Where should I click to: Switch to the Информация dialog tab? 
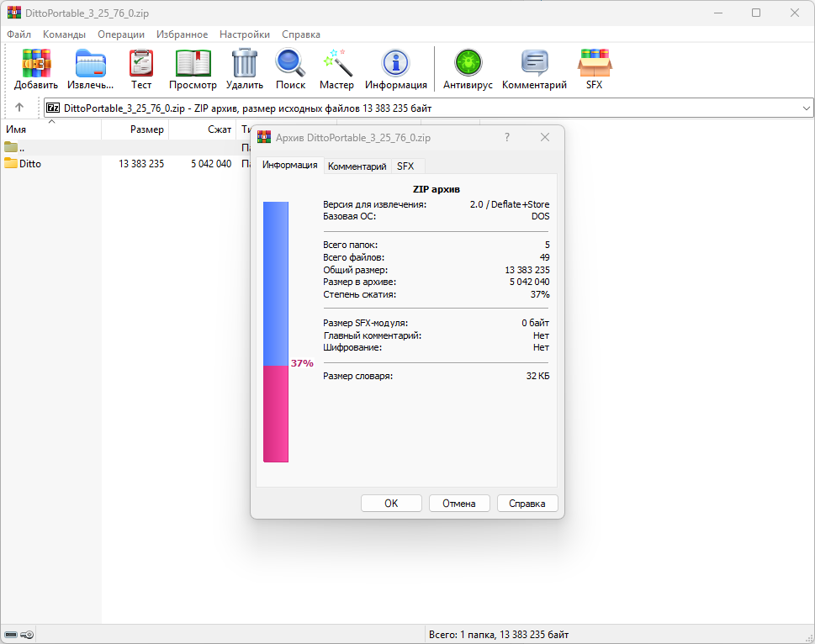(289, 165)
